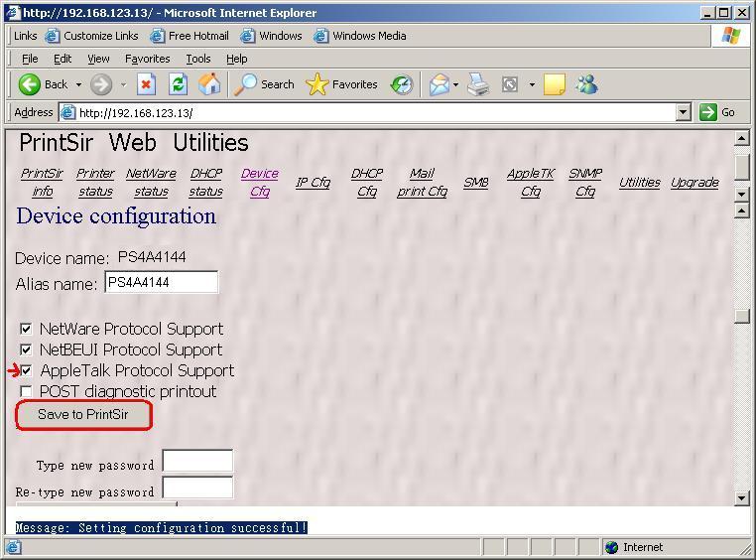The width and height of the screenshot is (756, 560).
Task: Open the View menu
Action: [98, 59]
